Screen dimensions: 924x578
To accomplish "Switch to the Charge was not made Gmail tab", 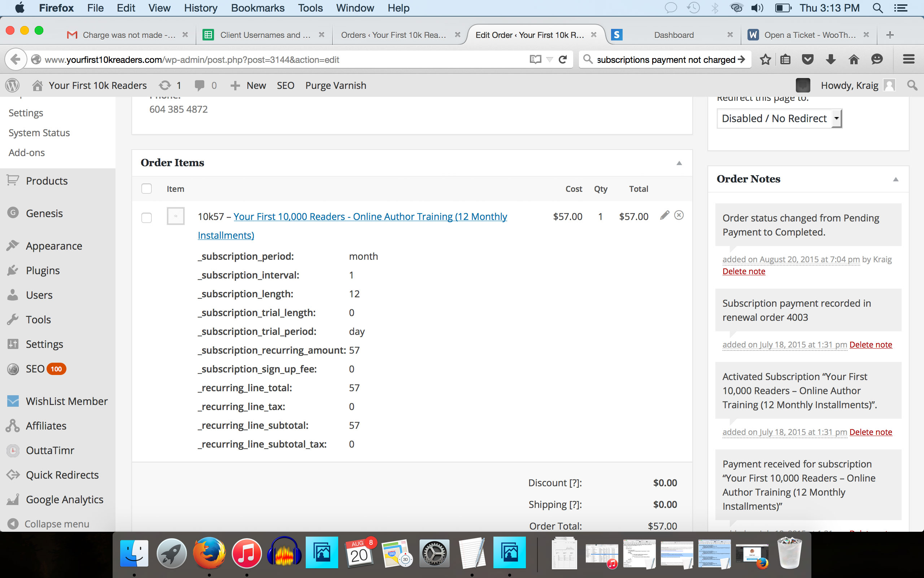I will (x=128, y=35).
